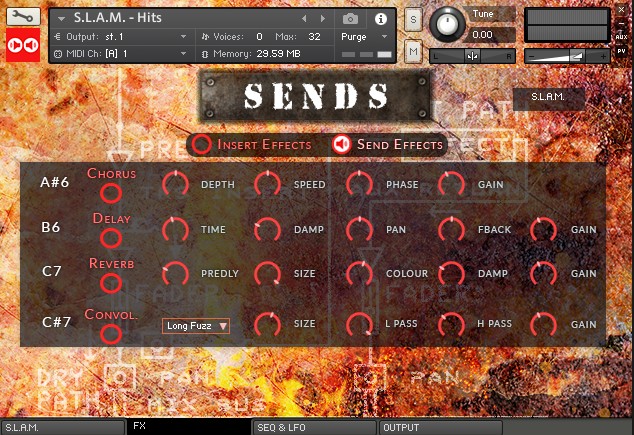Click the Delay FBACK knob
Screen dimensions: 634x435
click(x=452, y=230)
